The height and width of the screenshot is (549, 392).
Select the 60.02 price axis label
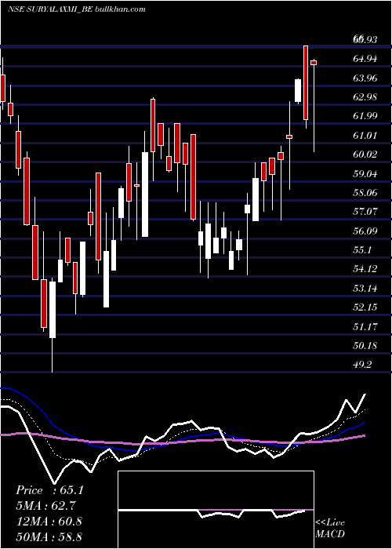coord(366,154)
